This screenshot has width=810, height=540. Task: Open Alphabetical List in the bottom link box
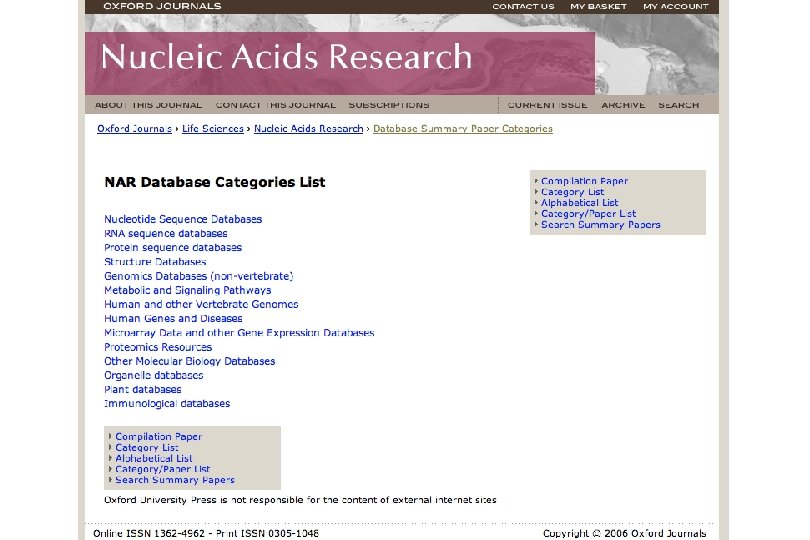click(x=154, y=459)
